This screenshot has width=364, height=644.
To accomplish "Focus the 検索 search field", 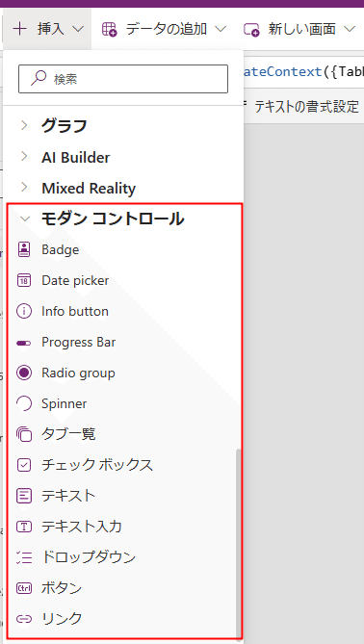I will [123, 79].
